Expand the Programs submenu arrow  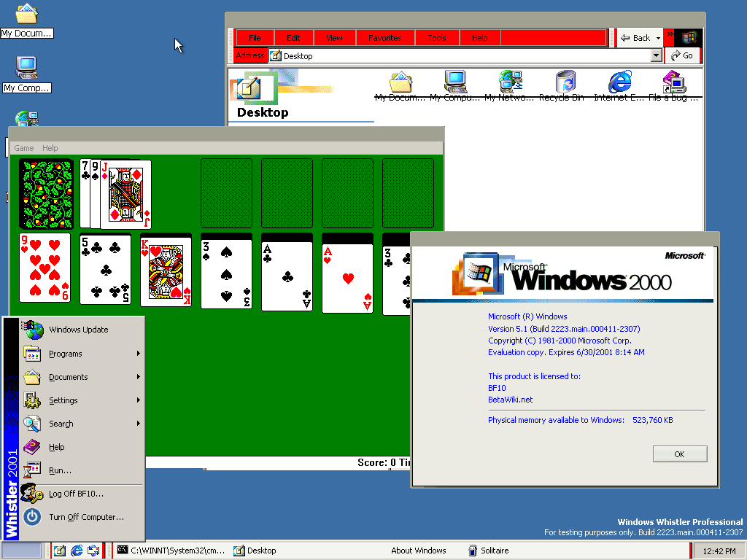point(138,354)
